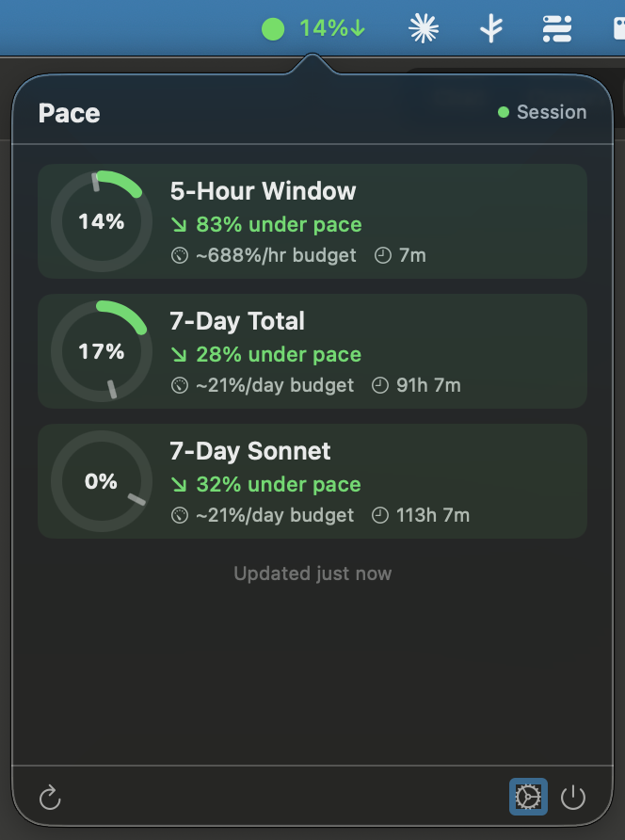Refresh stats with the reload arrow

[49, 797]
